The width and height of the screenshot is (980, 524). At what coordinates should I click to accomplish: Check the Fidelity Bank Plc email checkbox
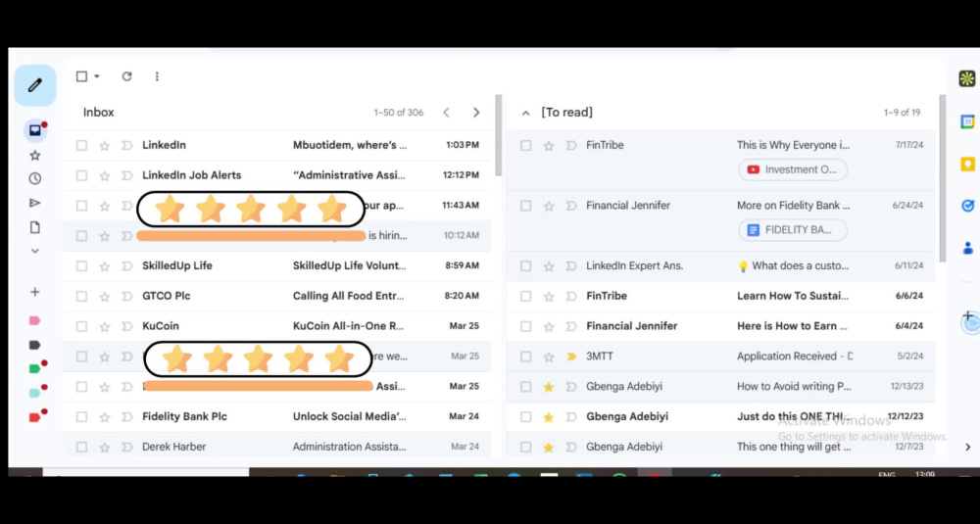point(82,416)
